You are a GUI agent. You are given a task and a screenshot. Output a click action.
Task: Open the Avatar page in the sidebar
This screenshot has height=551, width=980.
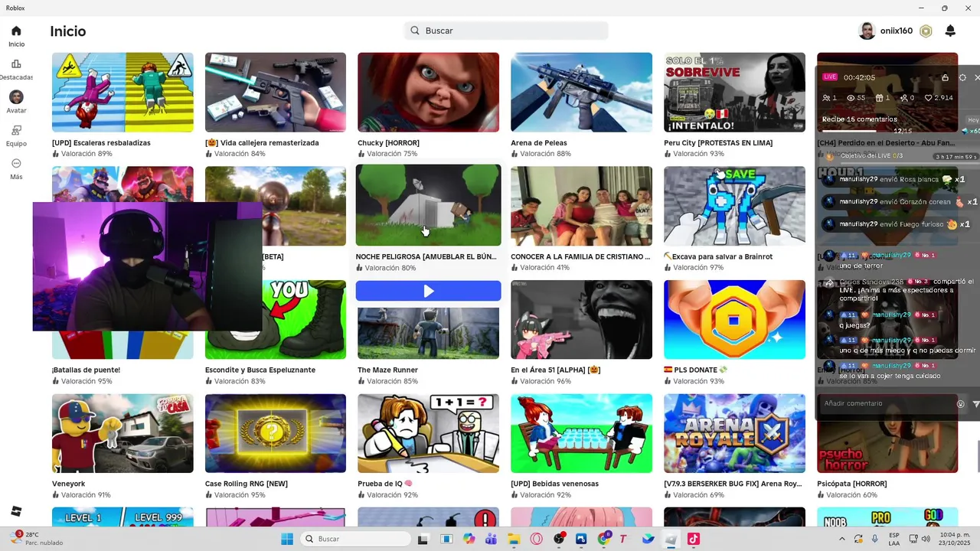[x=16, y=103]
